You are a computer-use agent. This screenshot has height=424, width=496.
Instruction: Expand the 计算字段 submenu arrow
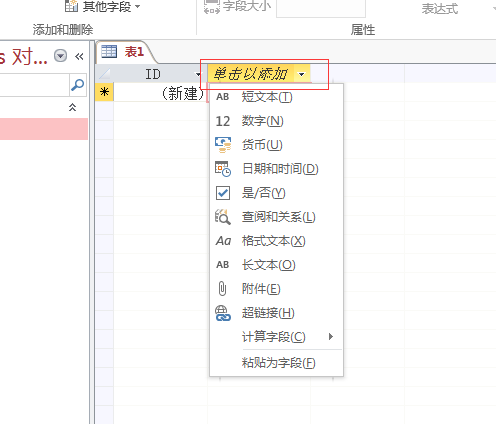coord(331,336)
